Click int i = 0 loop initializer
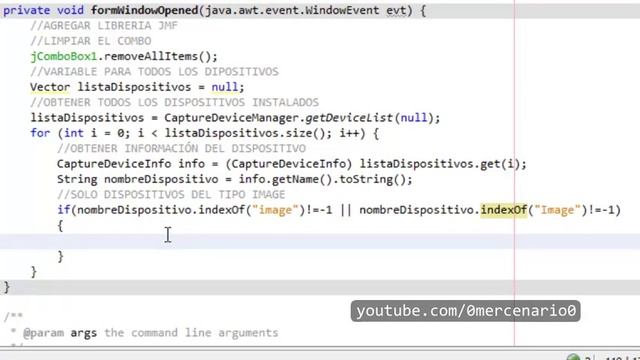640x360 pixels. pos(93,133)
